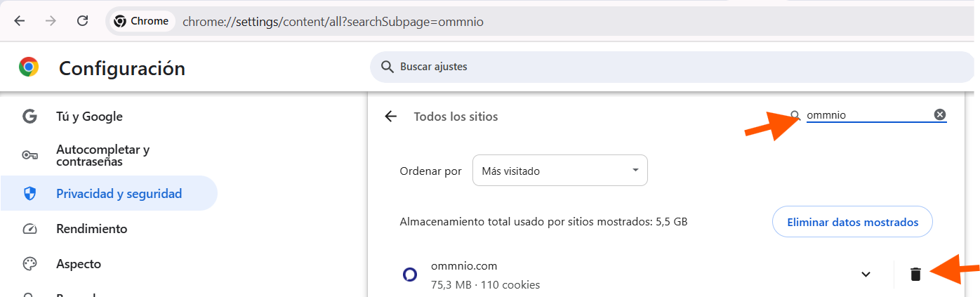Click the Chrome logo beside Configuración

29,67
